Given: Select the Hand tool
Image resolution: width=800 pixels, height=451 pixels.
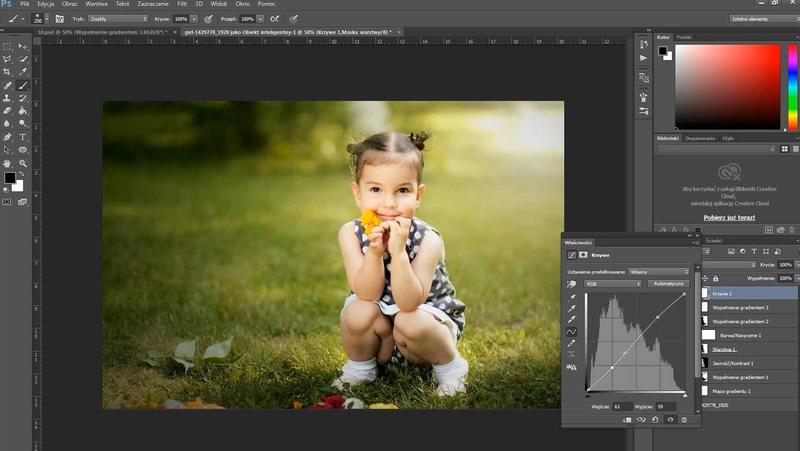Looking at the screenshot, I should point(8,163).
